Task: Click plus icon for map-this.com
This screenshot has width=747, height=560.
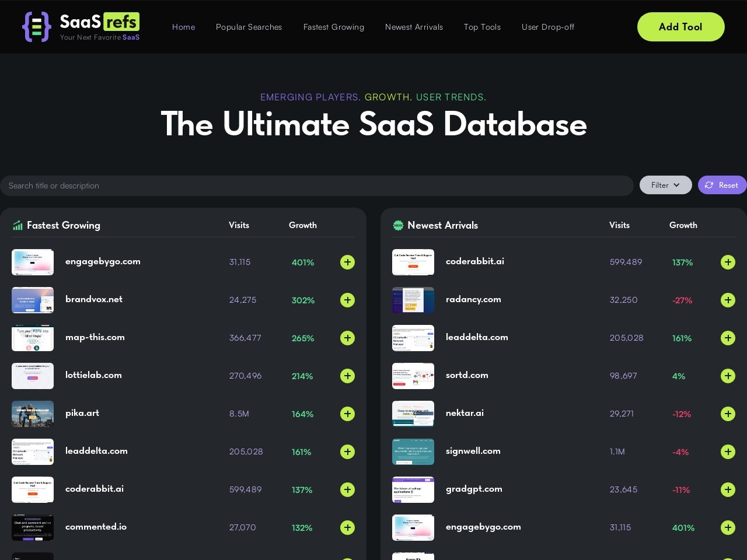Action: 347,338
